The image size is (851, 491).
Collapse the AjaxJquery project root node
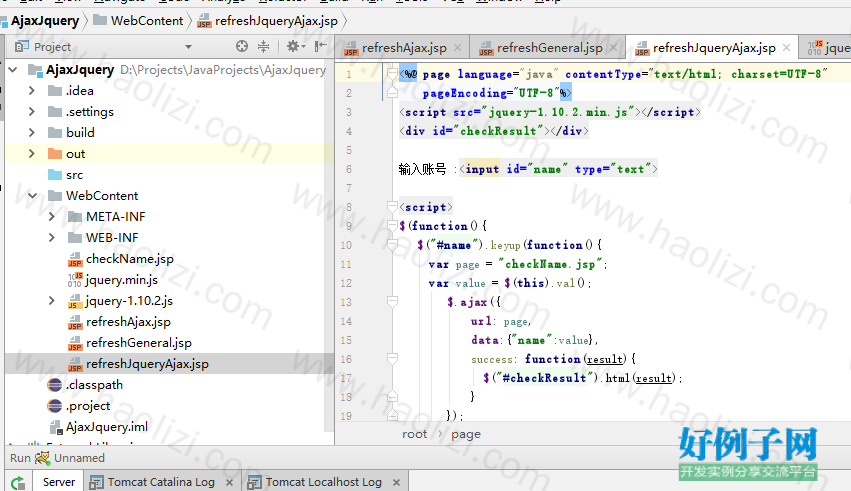[x=13, y=70]
